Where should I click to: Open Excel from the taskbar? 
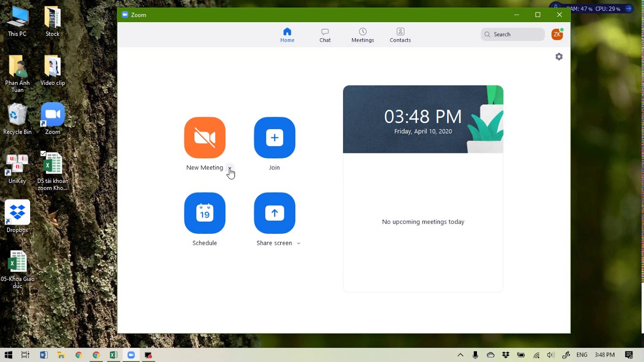[x=114, y=355]
